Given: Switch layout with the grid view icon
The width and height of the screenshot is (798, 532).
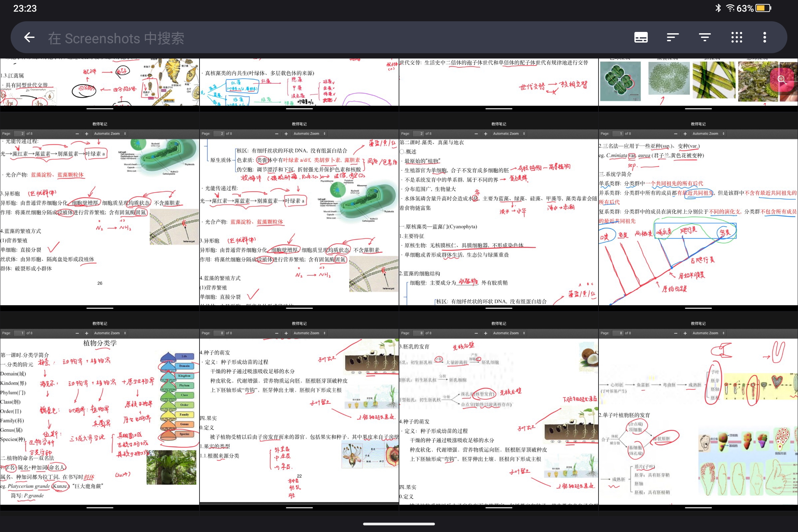Looking at the screenshot, I should click(x=736, y=37).
